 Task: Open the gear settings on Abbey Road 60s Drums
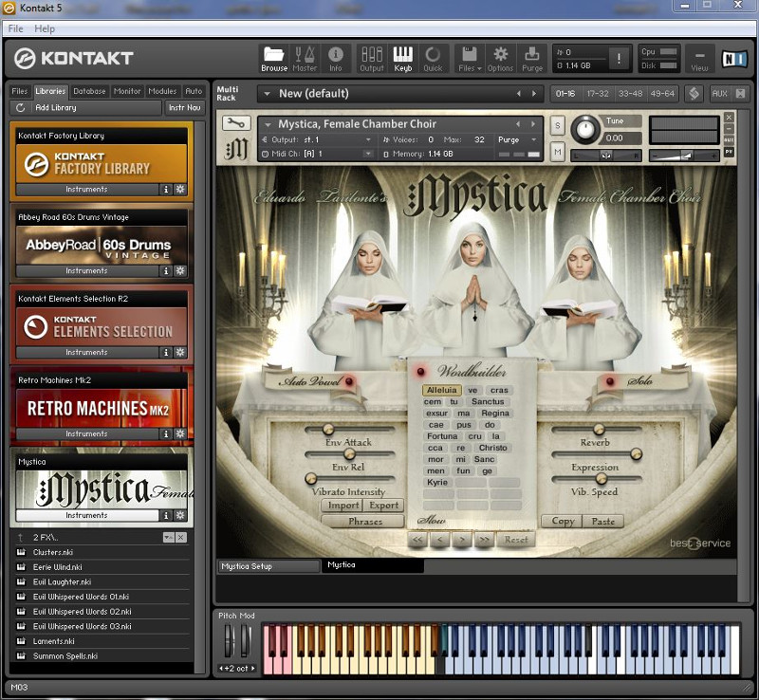180,270
